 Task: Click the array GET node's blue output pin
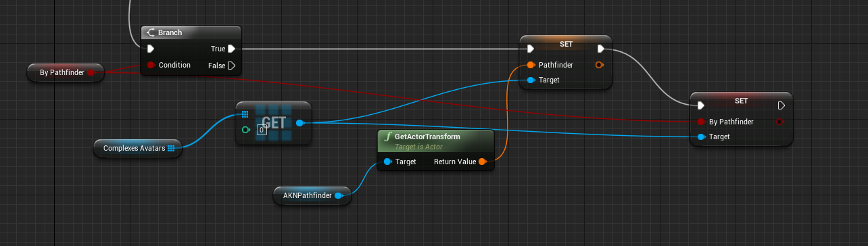pos(299,123)
